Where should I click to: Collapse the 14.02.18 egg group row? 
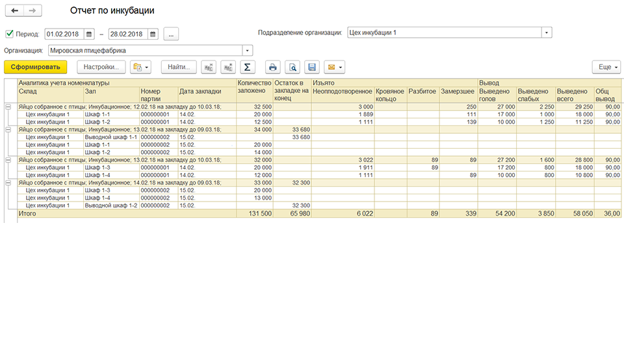click(x=8, y=183)
